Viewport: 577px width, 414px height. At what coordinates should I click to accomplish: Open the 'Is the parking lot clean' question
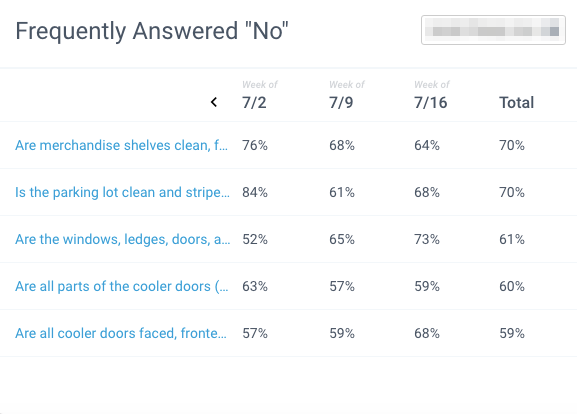(122, 192)
